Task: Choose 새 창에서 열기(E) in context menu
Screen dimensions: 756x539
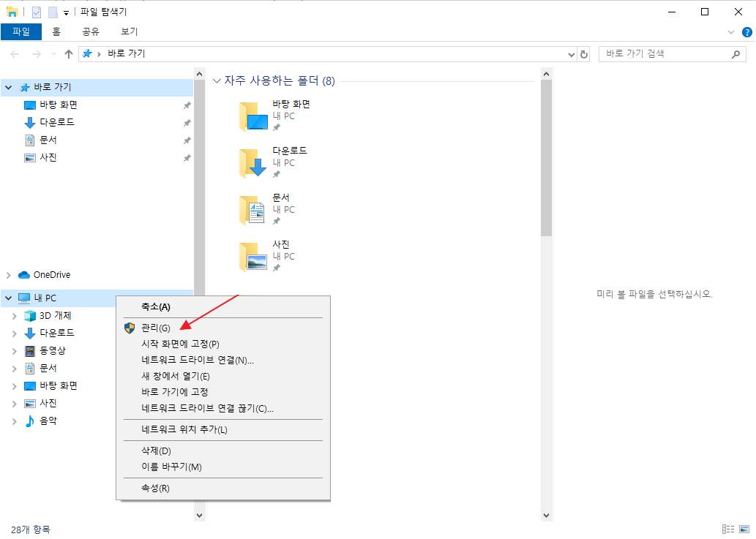Action: tap(223, 376)
